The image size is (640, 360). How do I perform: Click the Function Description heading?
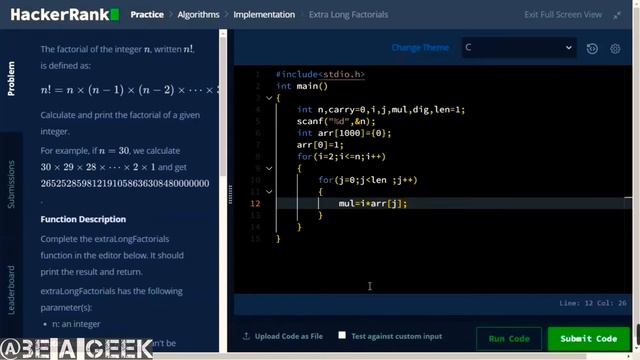pyautogui.click(x=83, y=219)
